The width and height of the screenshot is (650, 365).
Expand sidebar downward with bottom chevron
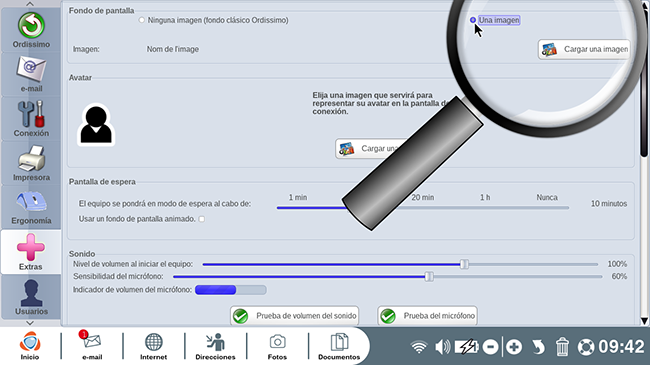coord(30,323)
